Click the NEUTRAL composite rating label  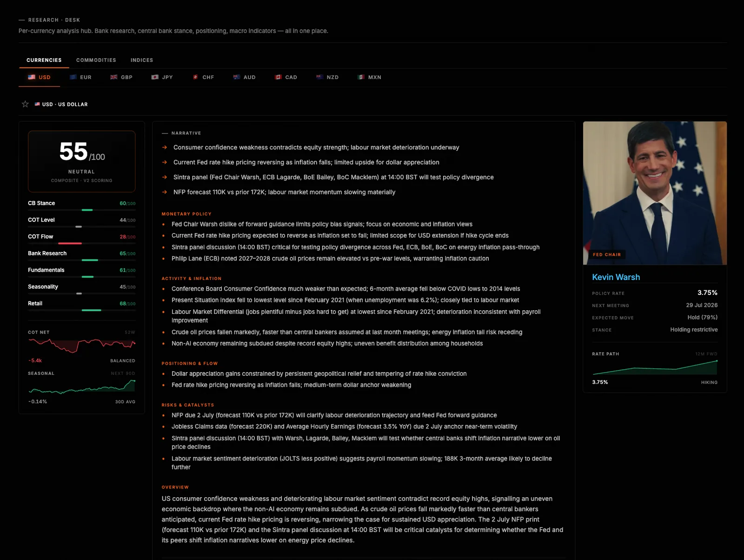tap(81, 172)
